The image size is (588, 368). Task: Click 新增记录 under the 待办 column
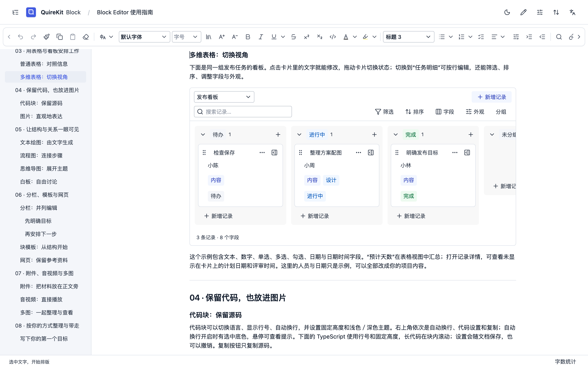pos(218,216)
